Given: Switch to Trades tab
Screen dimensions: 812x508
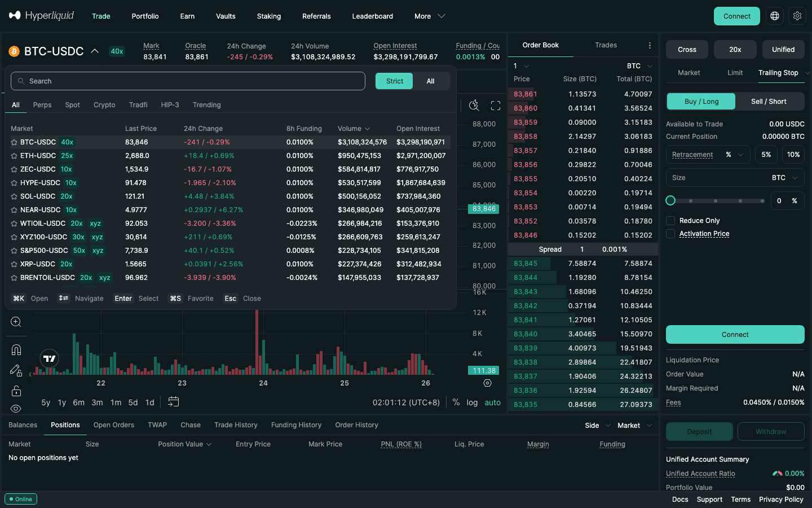Looking at the screenshot, I should click(606, 45).
